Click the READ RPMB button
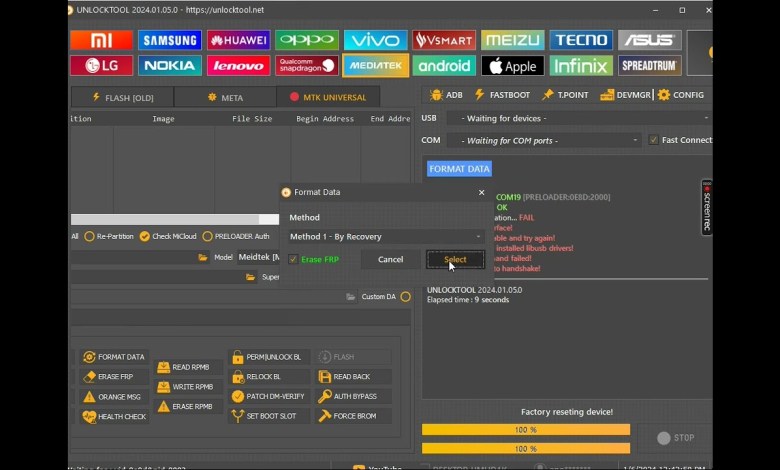 point(188,367)
